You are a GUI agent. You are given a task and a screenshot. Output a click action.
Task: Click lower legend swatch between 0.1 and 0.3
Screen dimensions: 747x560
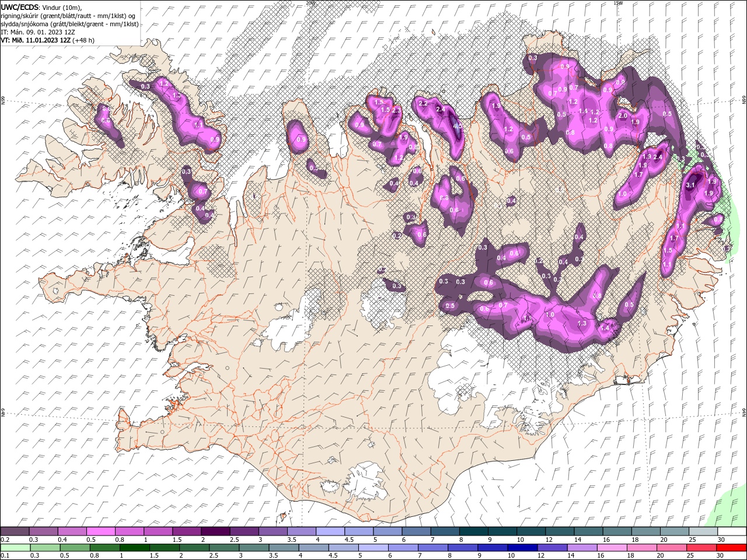tap(16, 548)
